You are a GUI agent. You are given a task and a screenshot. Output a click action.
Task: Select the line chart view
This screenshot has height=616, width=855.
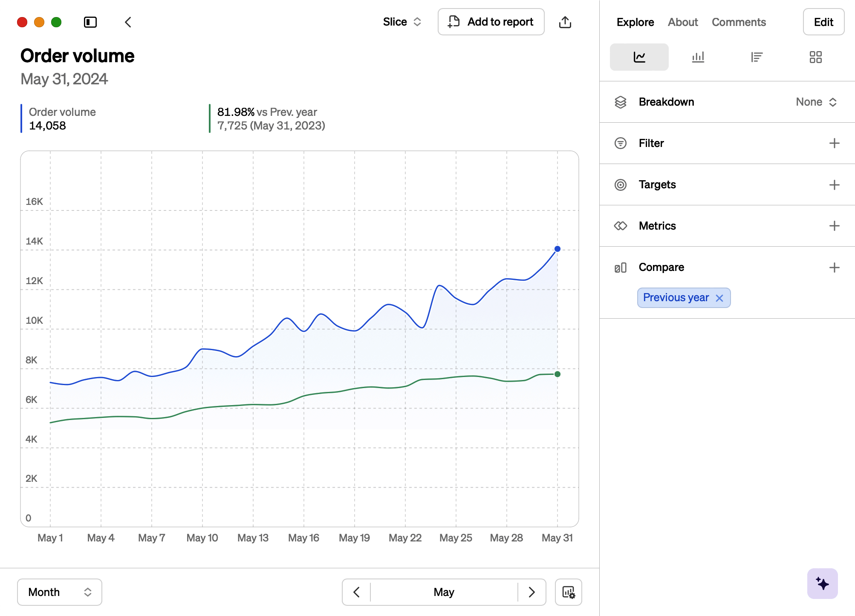(x=639, y=57)
